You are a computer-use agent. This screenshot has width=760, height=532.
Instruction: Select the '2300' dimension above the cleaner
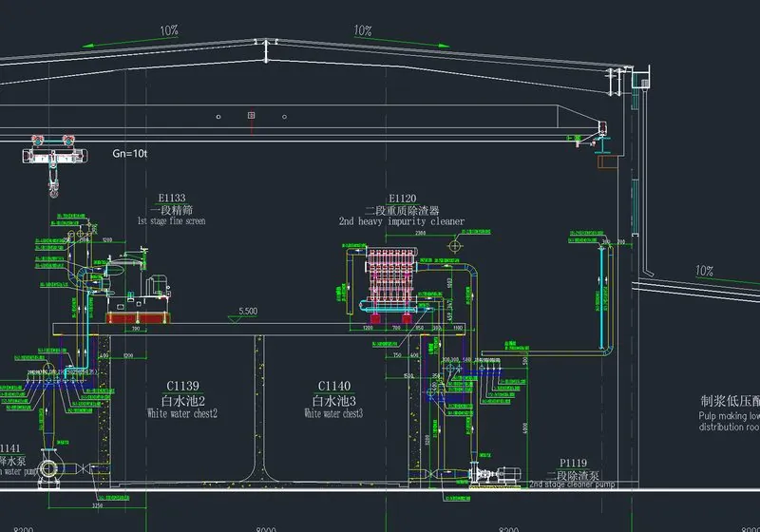pos(420,233)
